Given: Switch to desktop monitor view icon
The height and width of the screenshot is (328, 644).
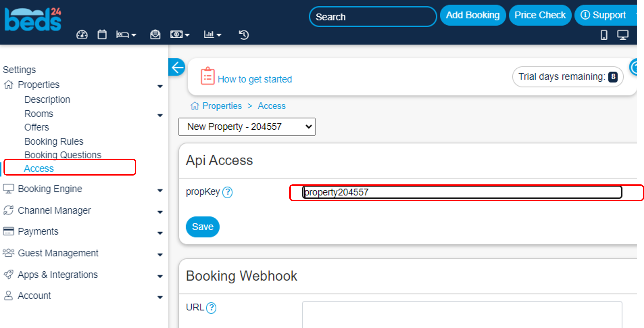Looking at the screenshot, I should [623, 35].
